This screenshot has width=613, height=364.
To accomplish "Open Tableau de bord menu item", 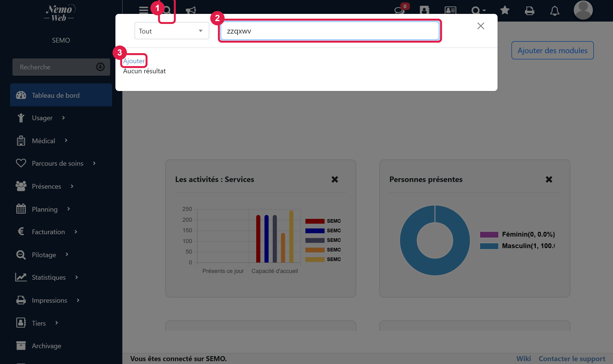I will [x=61, y=95].
